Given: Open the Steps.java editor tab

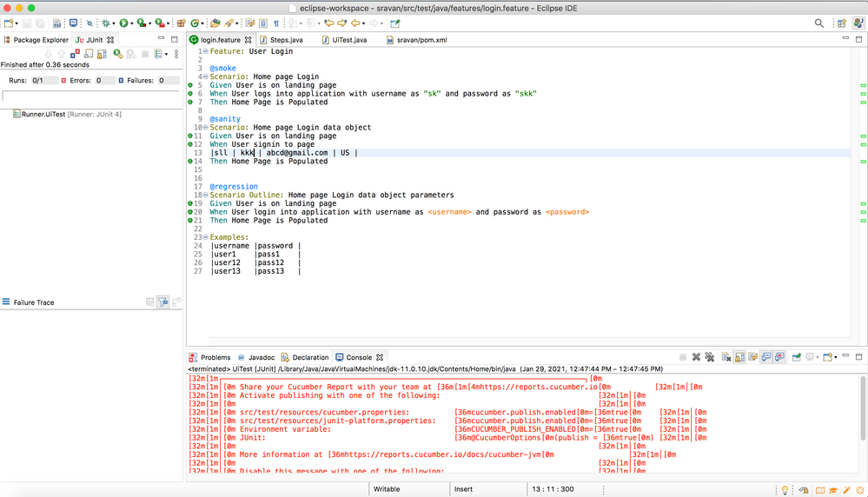Looking at the screenshot, I should point(284,40).
